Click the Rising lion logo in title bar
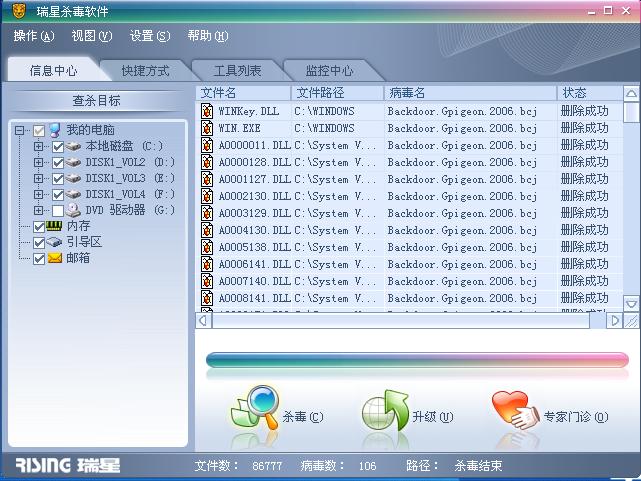Screen dimensions: 641x481 coord(19,11)
